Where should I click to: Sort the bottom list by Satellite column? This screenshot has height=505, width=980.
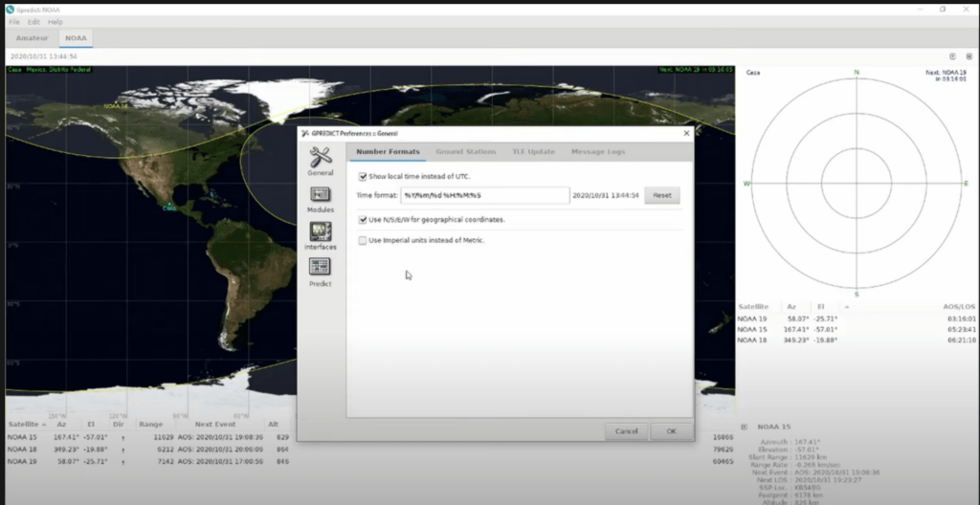(27, 425)
